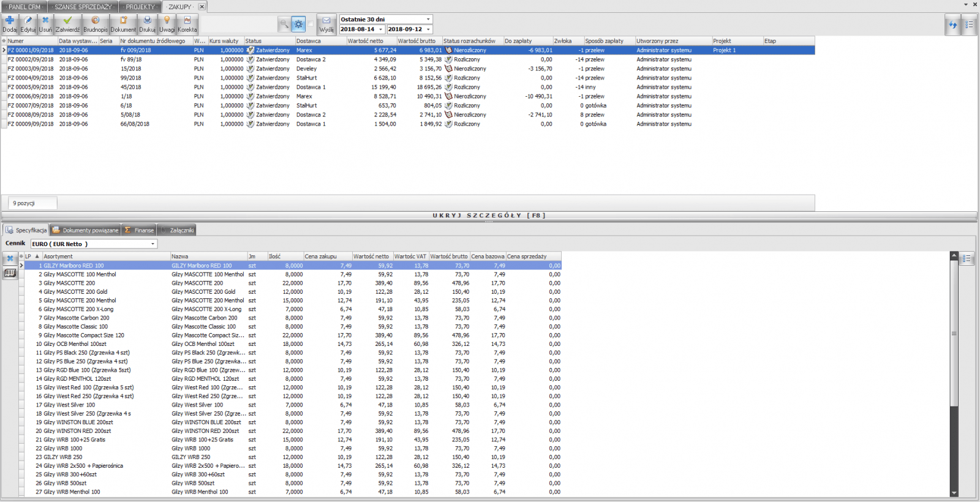This screenshot has width=980, height=502.
Task: Expand the 'Ostatnie 30 dni' period dropdown
Action: 428,20
